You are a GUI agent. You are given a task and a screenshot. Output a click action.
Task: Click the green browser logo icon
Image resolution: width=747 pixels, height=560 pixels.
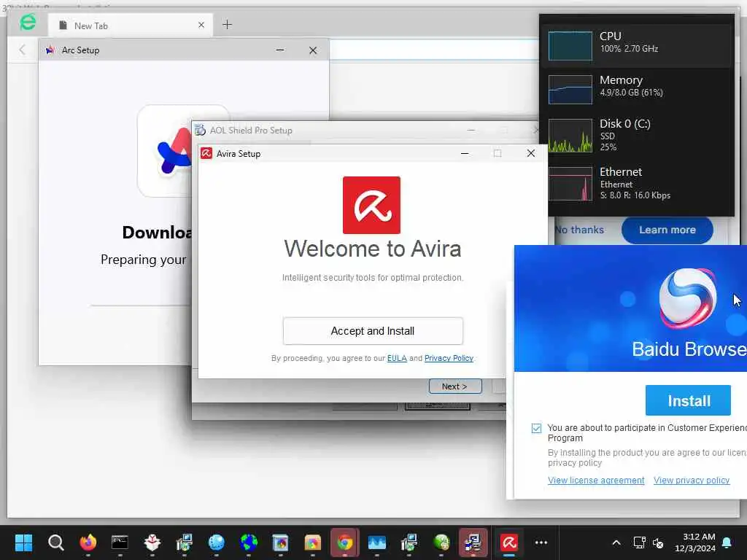[28, 22]
